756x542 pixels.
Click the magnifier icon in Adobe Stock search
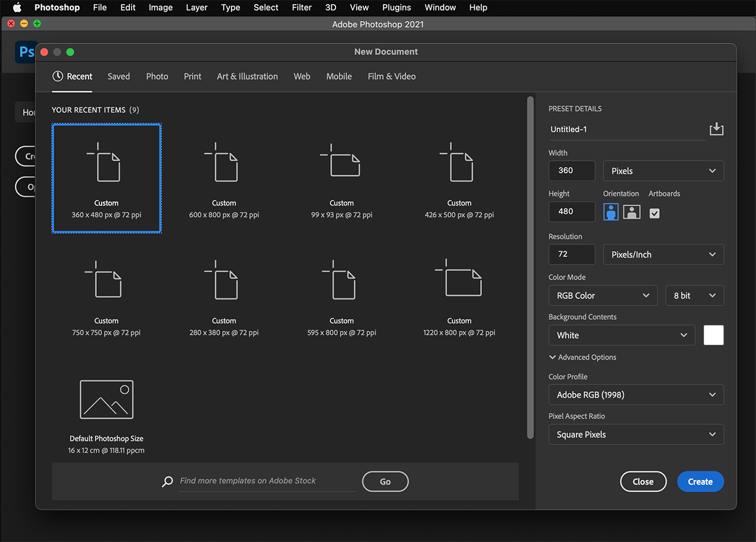coord(168,481)
